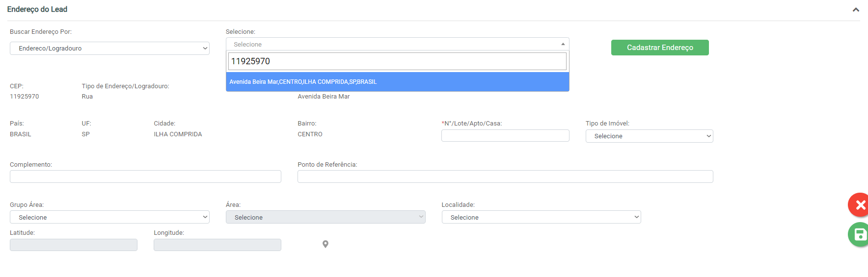Screen dimensions: 868x277
Task: Open the Buscar Endereço Por dropdown
Action: coord(109,49)
